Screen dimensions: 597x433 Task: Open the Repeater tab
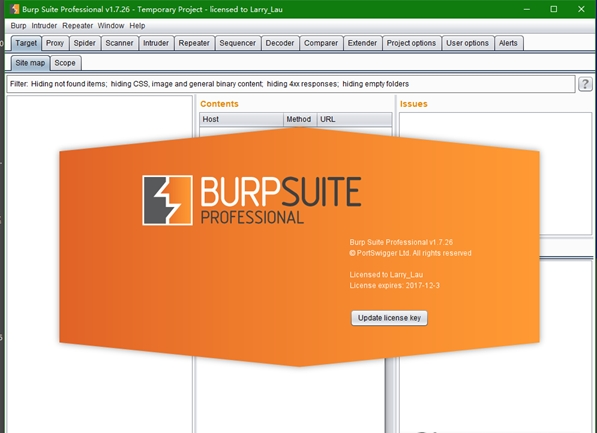(194, 43)
